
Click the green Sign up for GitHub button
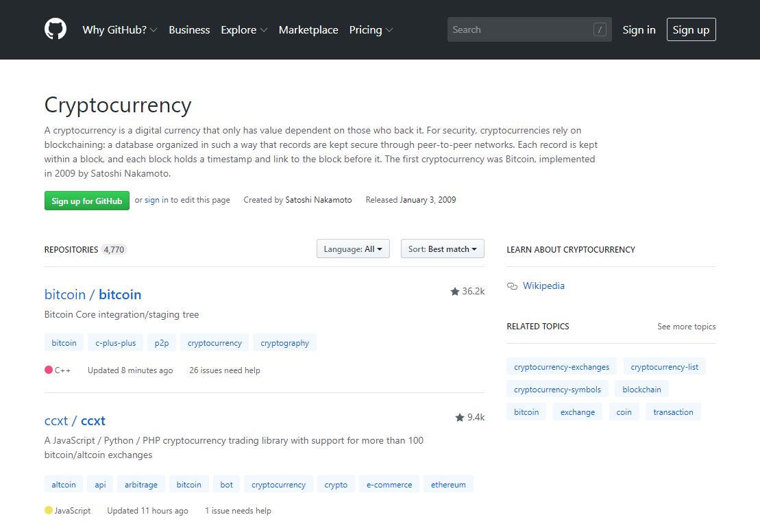click(x=87, y=201)
